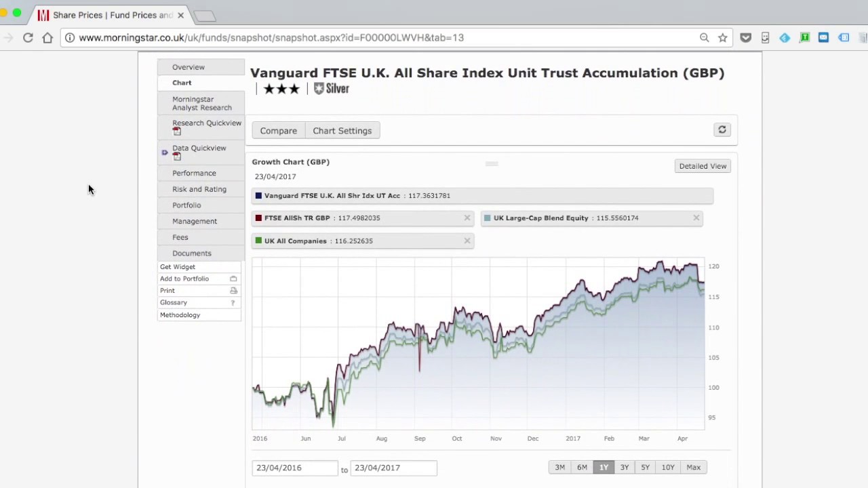Grab the chart panel drag handle
This screenshot has height=488, width=868.
click(492, 163)
